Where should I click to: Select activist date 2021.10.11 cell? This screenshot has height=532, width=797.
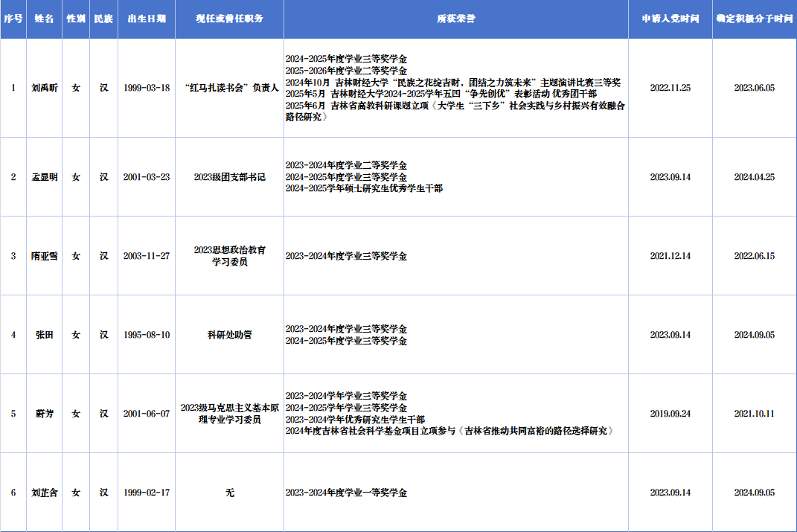pyautogui.click(x=754, y=414)
